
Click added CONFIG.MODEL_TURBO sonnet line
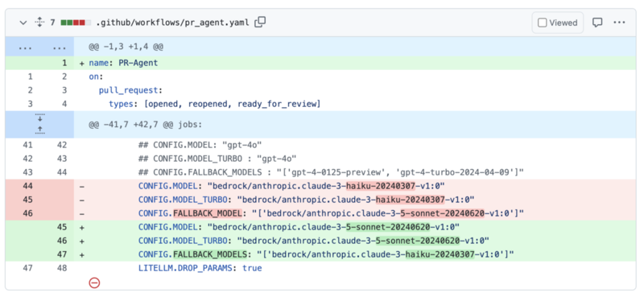click(x=314, y=241)
